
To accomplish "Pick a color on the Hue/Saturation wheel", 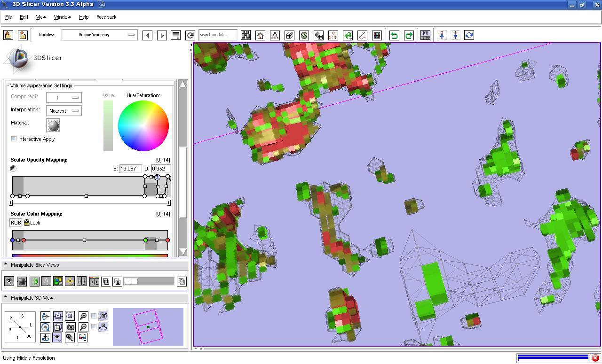I will click(143, 125).
